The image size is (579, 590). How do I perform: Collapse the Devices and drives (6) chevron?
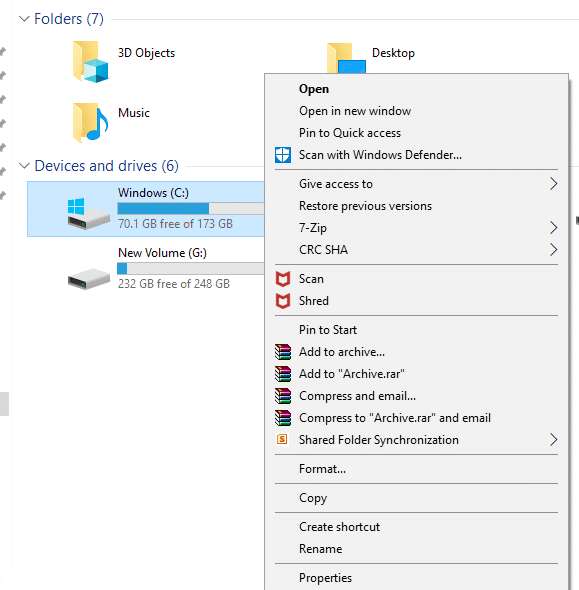tap(24, 166)
